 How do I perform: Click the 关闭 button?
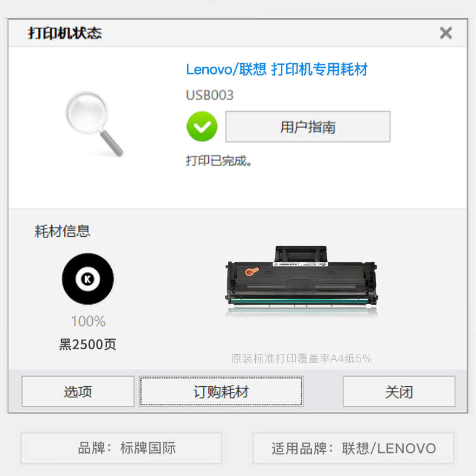coord(399,392)
